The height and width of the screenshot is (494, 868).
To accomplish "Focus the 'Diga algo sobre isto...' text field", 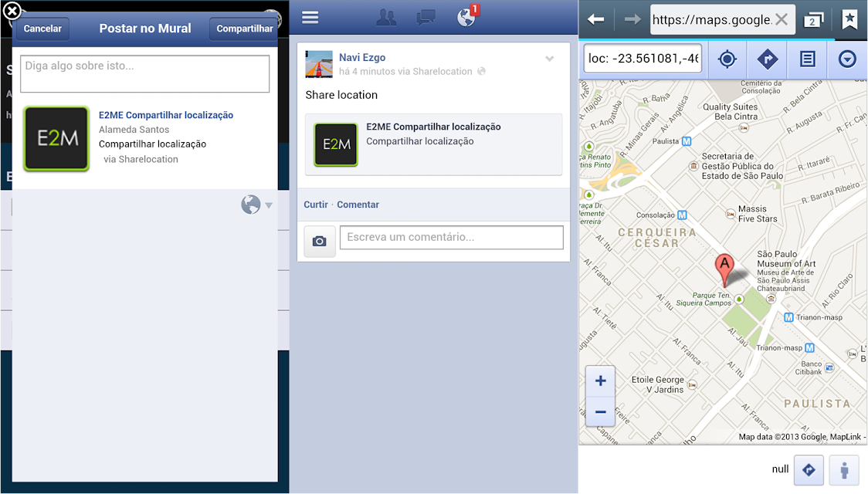I will [144, 73].
